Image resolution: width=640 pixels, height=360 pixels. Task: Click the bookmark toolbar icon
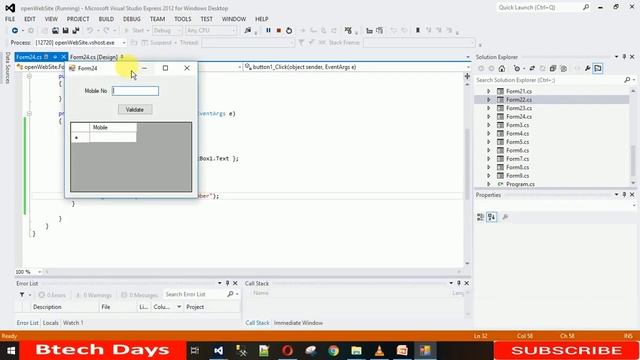click(x=418, y=30)
